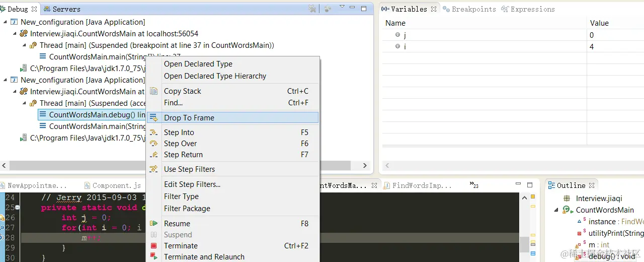
Task: Select Filter Type menu entry
Action: [232, 196]
